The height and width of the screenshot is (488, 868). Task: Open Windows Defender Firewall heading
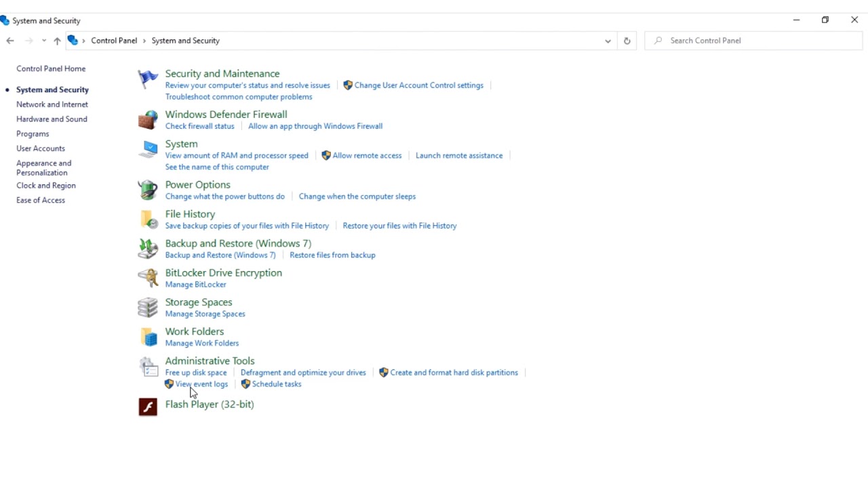tap(226, 114)
